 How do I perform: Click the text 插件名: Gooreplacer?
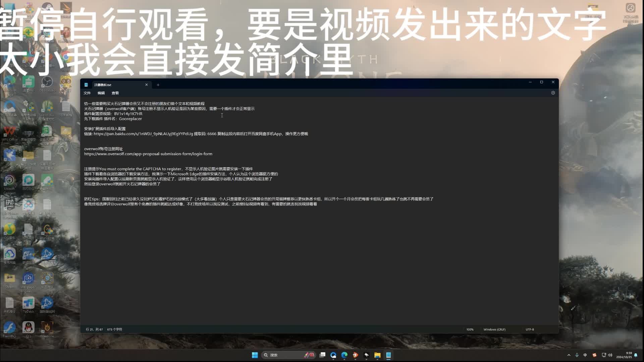coord(123,119)
